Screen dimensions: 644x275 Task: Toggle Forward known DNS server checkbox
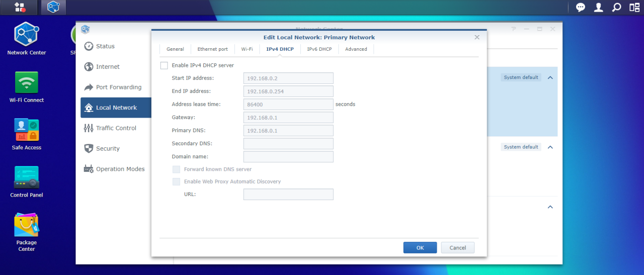click(x=176, y=169)
